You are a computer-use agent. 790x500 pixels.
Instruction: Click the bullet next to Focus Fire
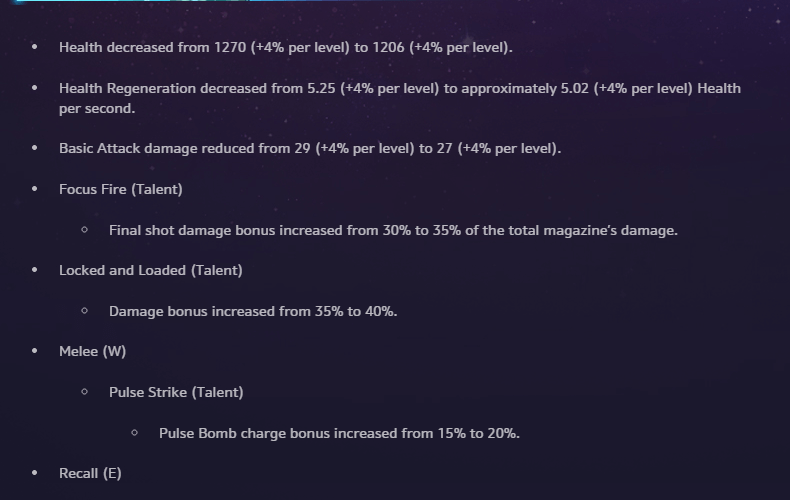click(35, 189)
